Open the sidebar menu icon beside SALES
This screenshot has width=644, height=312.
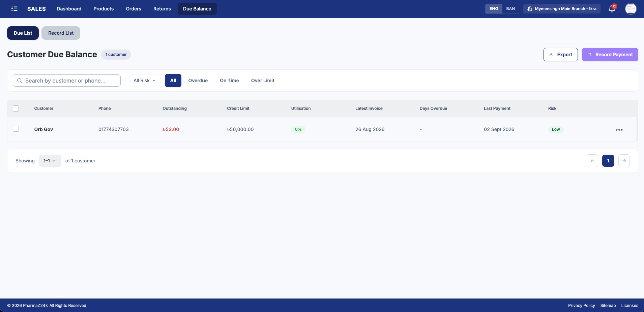[14, 9]
